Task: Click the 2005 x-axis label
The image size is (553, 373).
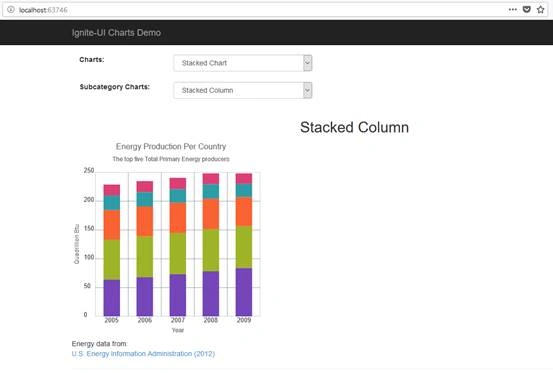Action: (x=111, y=320)
